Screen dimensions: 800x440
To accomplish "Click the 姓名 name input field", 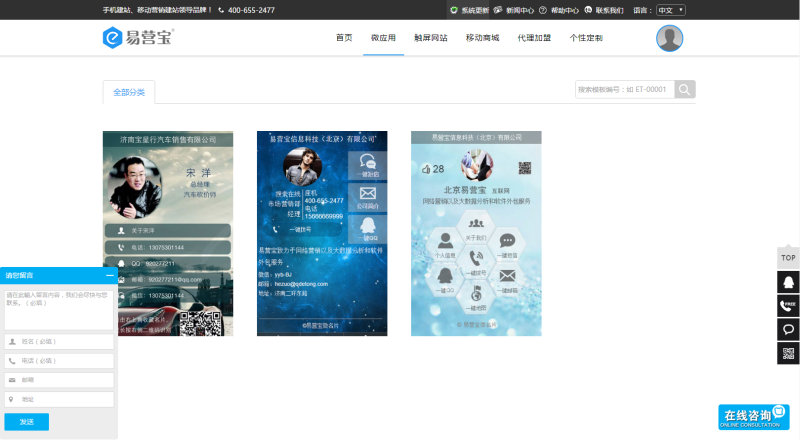I will [x=59, y=341].
